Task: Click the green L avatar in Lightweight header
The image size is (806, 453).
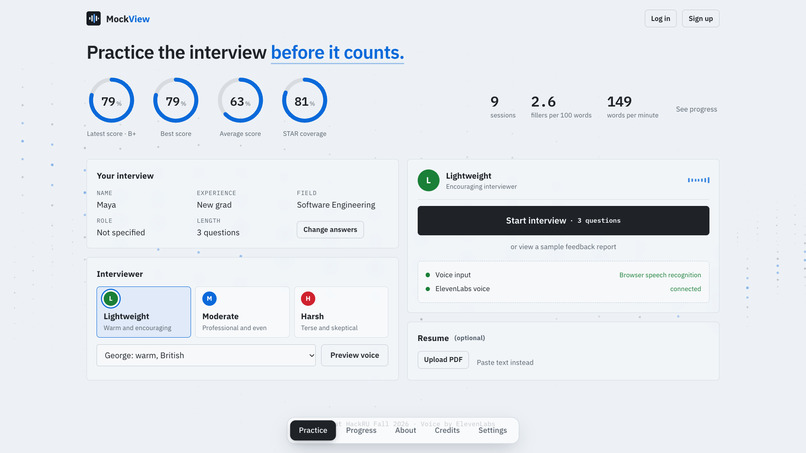Action: coord(428,180)
